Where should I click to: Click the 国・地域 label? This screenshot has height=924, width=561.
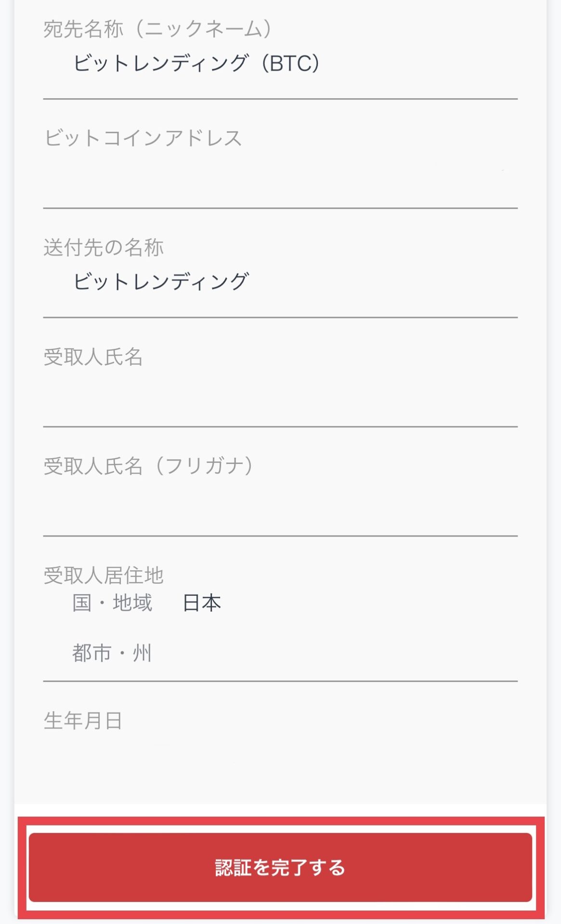(x=112, y=603)
